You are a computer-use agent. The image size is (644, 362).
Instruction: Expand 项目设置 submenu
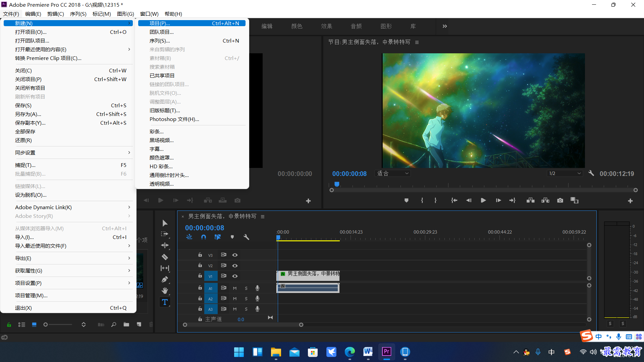(68, 283)
